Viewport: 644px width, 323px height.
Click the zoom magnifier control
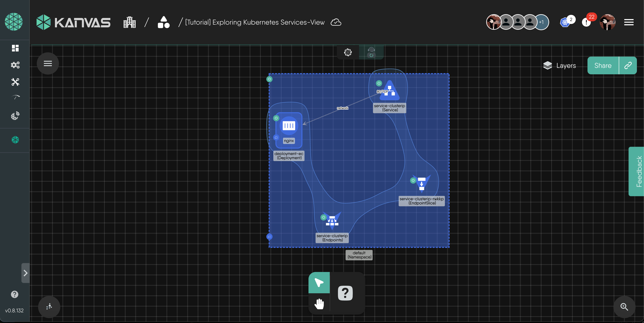(x=624, y=307)
